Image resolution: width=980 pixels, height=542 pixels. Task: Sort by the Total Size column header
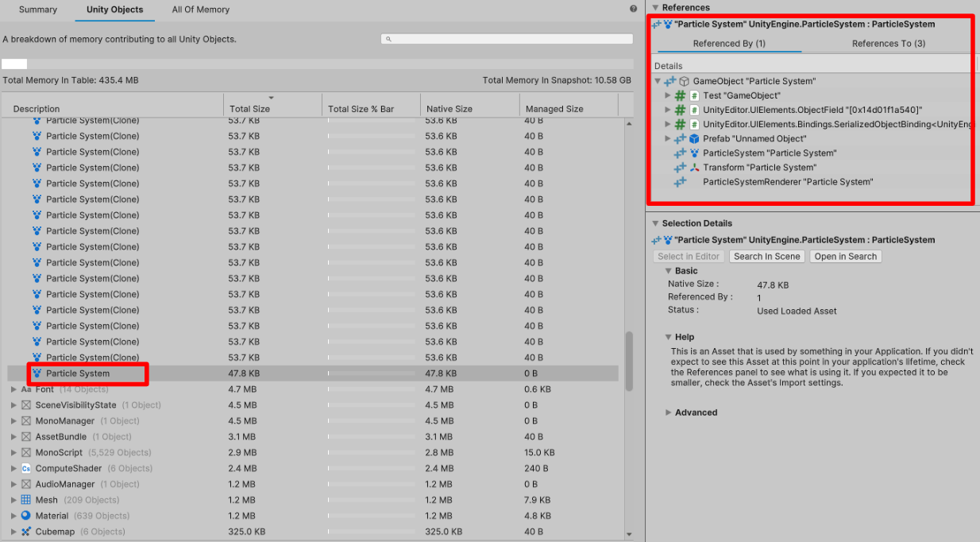(x=272, y=104)
